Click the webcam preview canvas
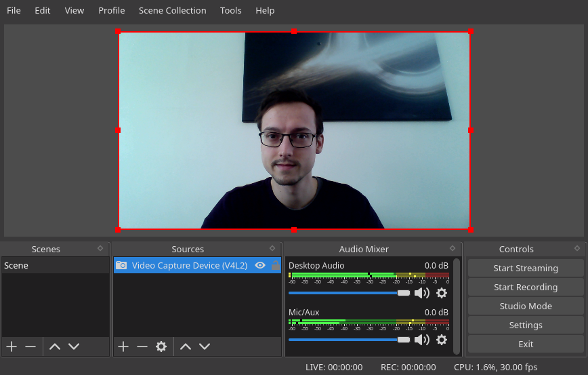Image resolution: width=588 pixels, height=375 pixels. click(x=294, y=130)
